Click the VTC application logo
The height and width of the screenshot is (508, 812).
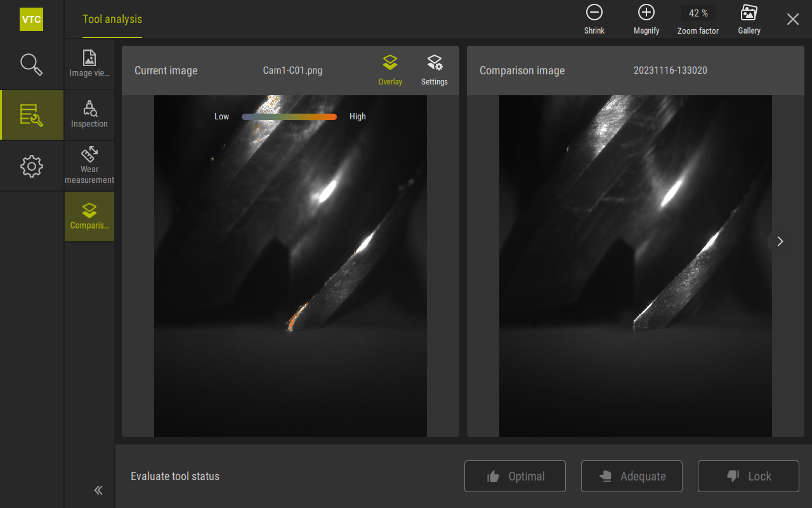coord(31,19)
